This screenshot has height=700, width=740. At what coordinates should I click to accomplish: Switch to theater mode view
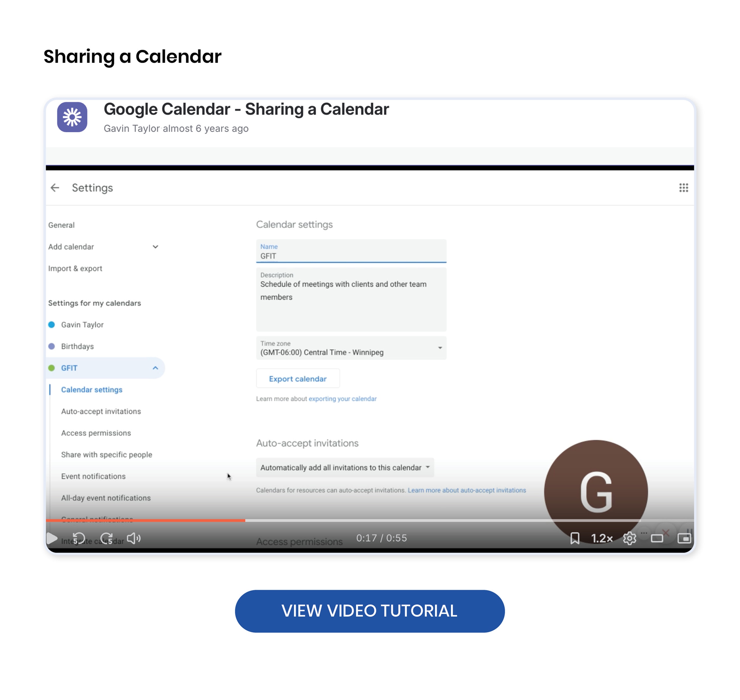657,538
